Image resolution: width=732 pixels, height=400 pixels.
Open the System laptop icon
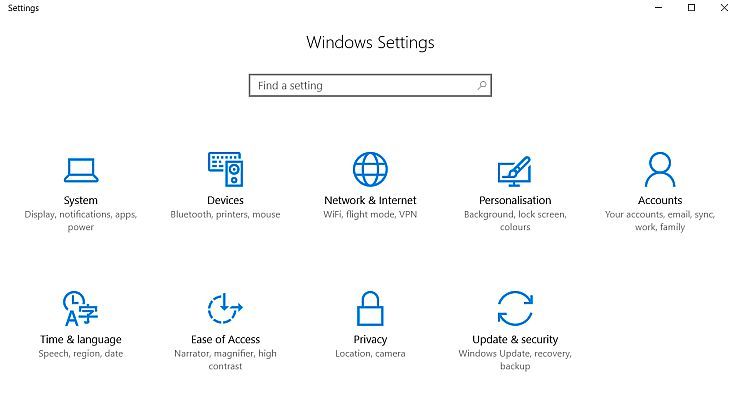coord(81,170)
